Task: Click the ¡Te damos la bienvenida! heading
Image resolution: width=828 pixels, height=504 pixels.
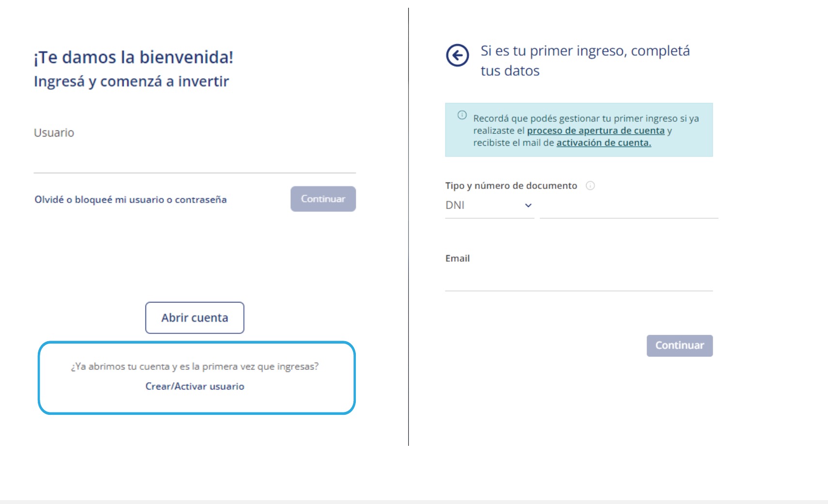Action: [133, 57]
